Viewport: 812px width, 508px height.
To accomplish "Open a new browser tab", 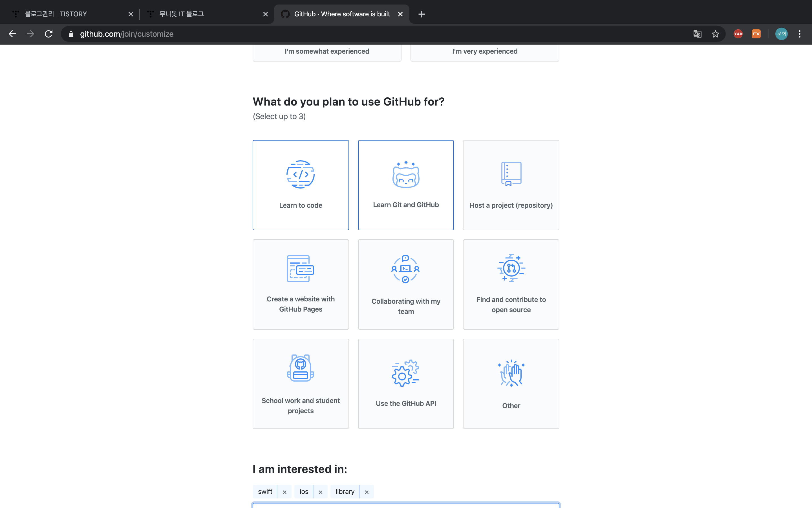I will 422,14.
